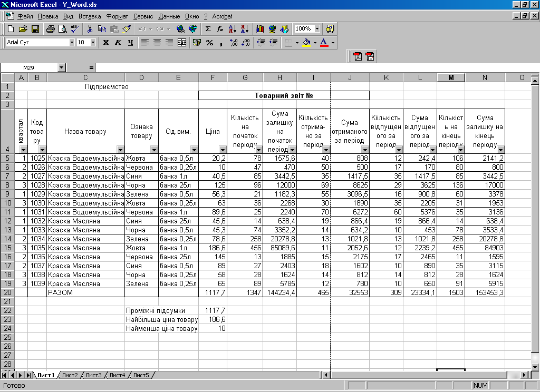Open the Вставка menu
This screenshot has height=392, width=540.
coord(90,16)
